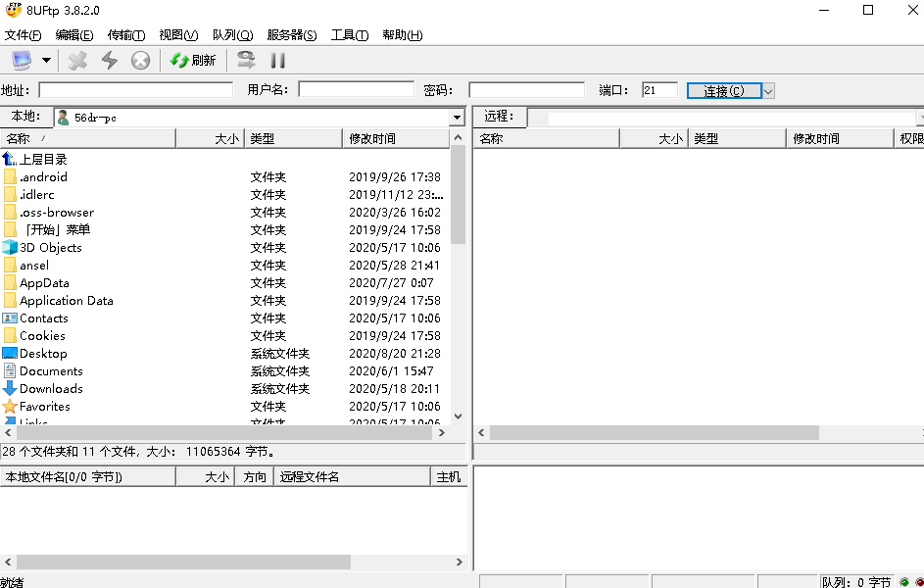This screenshot has width=924, height=588.
Task: Open the site manager computer icon
Action: tap(22, 60)
